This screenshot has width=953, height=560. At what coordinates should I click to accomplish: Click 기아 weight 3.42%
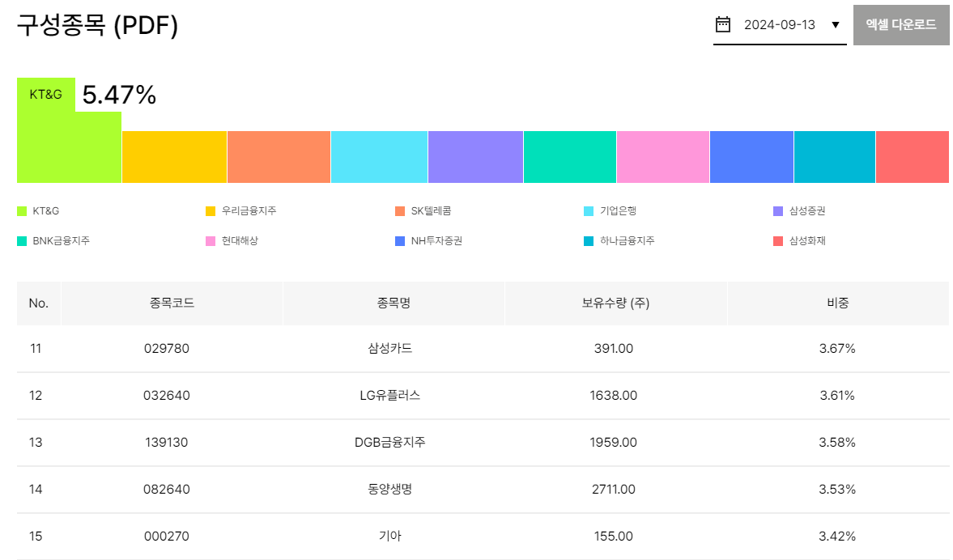tap(837, 537)
